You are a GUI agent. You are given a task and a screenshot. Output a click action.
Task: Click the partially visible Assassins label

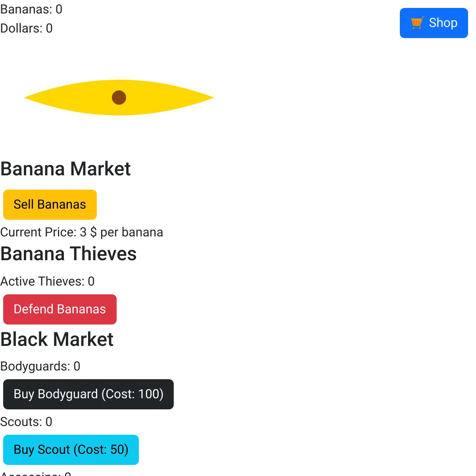coord(36,473)
